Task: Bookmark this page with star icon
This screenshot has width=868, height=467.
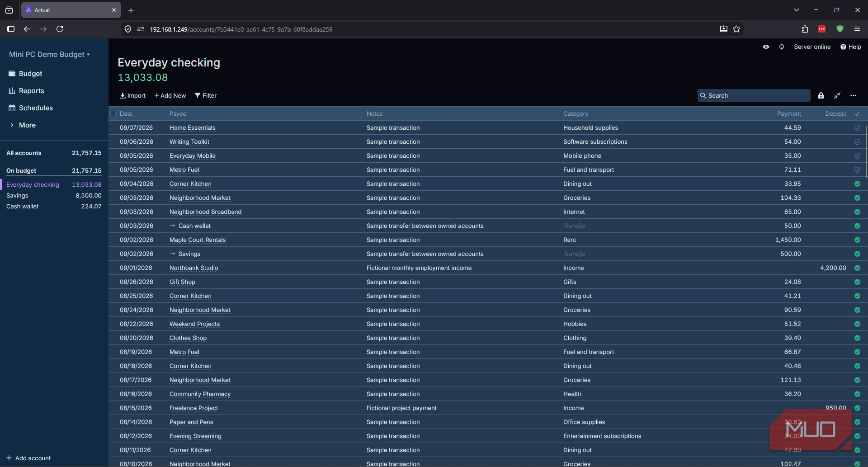Action: tap(736, 29)
